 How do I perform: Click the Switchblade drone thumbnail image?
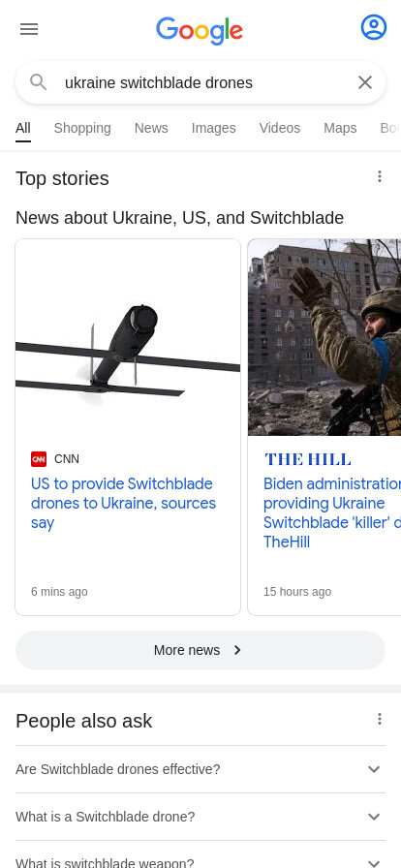click(x=128, y=338)
